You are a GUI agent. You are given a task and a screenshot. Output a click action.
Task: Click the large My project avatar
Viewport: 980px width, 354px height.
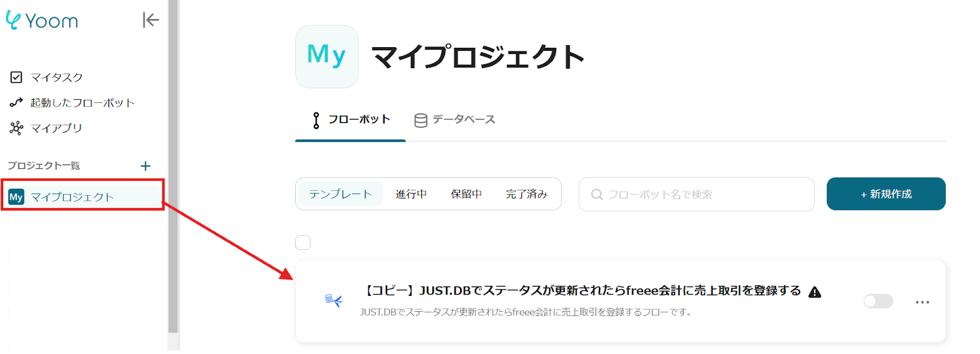(x=326, y=56)
